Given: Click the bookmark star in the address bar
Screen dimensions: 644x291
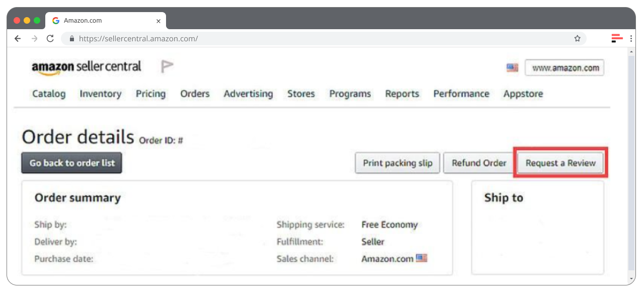Looking at the screenshot, I should [577, 38].
